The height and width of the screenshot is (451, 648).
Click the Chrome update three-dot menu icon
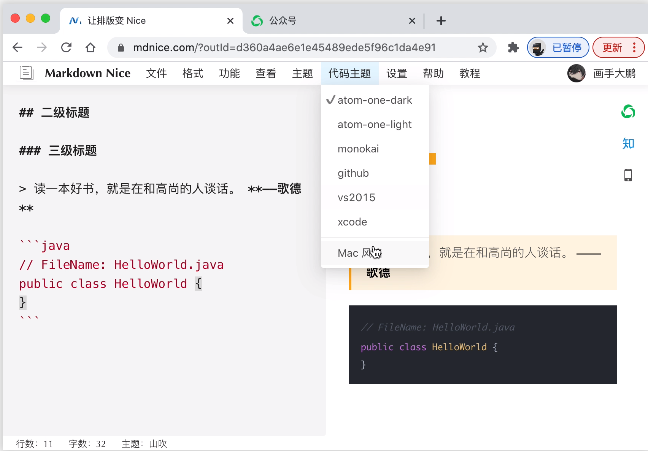634,48
